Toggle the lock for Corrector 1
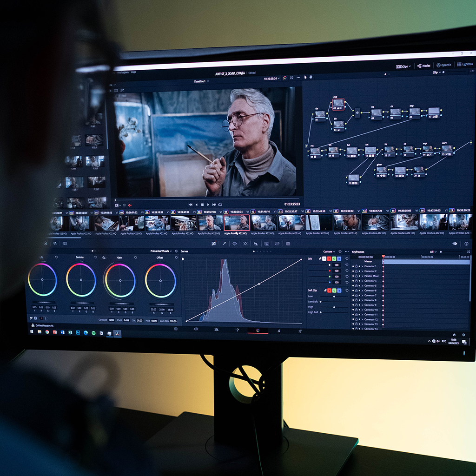The width and height of the screenshot is (476, 476). pos(356,266)
